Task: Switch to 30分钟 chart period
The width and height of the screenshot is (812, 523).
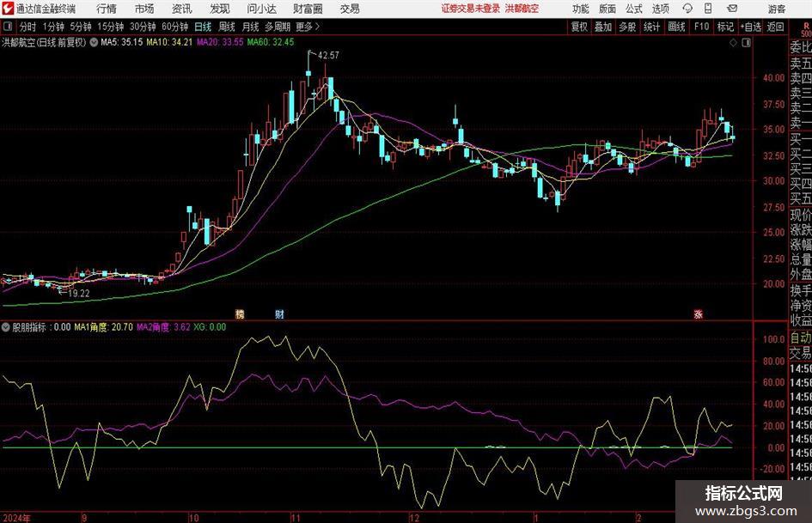Action: pos(143,27)
